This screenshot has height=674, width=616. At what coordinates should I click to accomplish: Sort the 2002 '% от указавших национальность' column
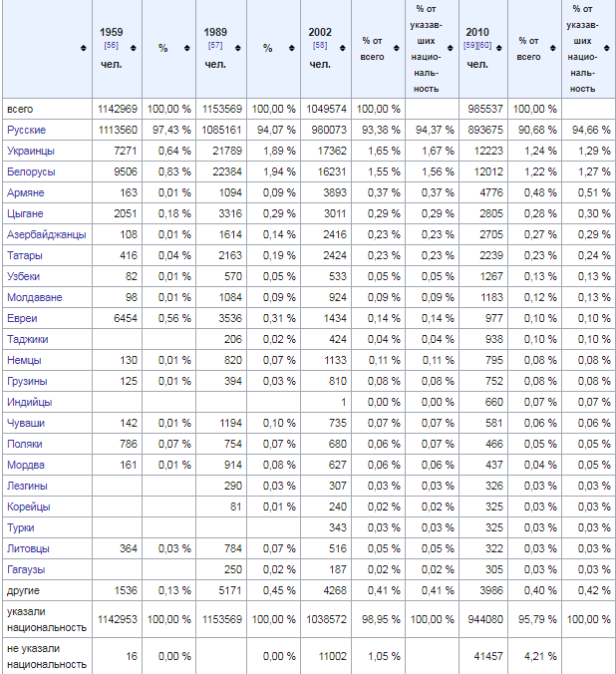451,48
